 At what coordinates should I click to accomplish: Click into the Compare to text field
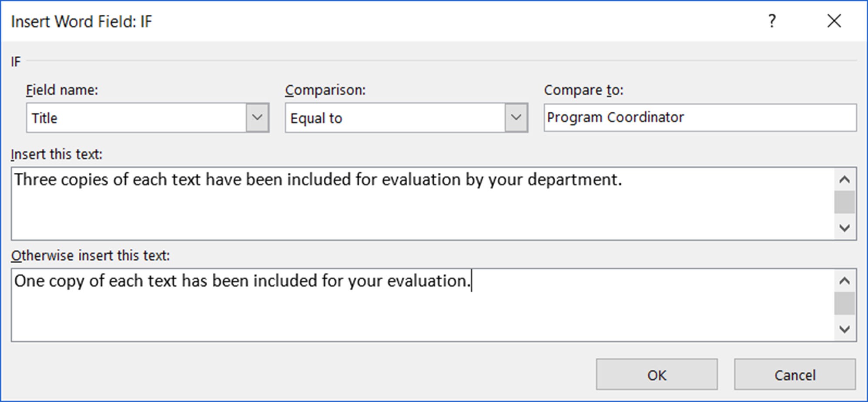(700, 117)
